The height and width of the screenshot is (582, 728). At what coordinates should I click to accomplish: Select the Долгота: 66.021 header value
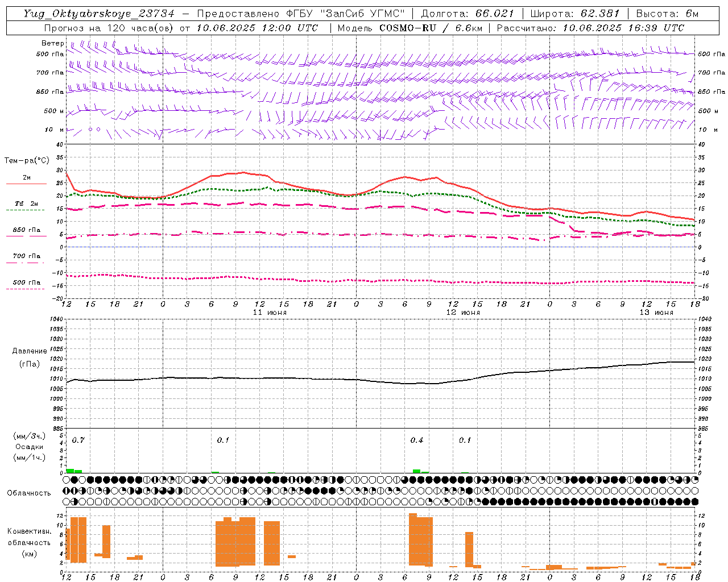467,14
